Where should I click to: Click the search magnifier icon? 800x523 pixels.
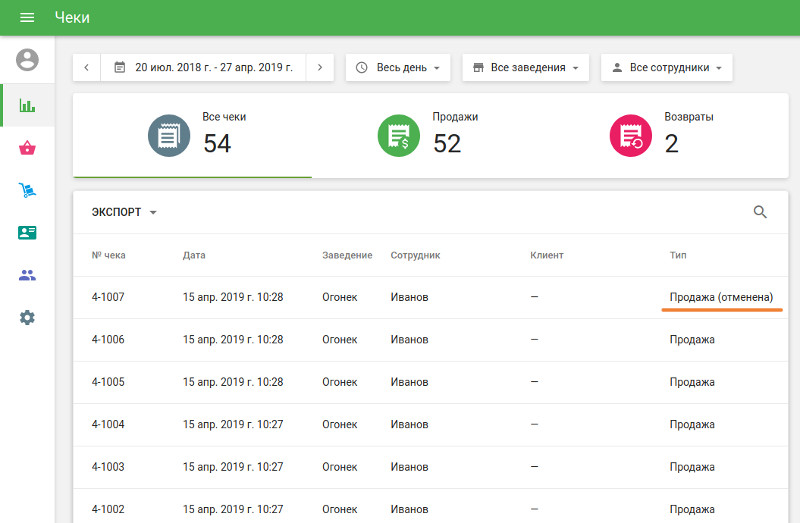760,212
